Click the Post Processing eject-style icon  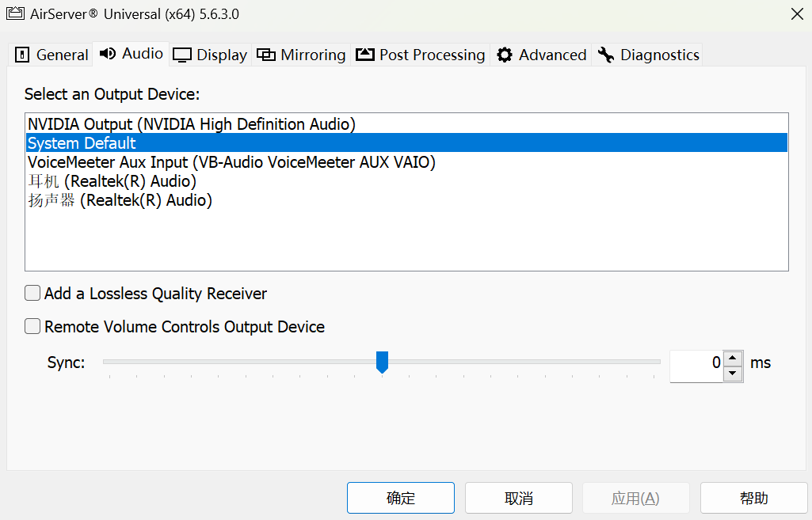click(364, 54)
